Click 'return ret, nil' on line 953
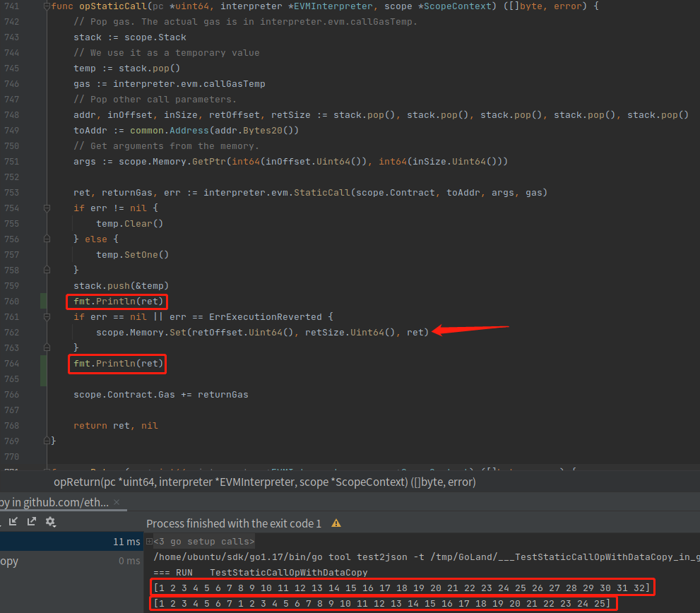This screenshot has width=700, height=613. tap(116, 425)
